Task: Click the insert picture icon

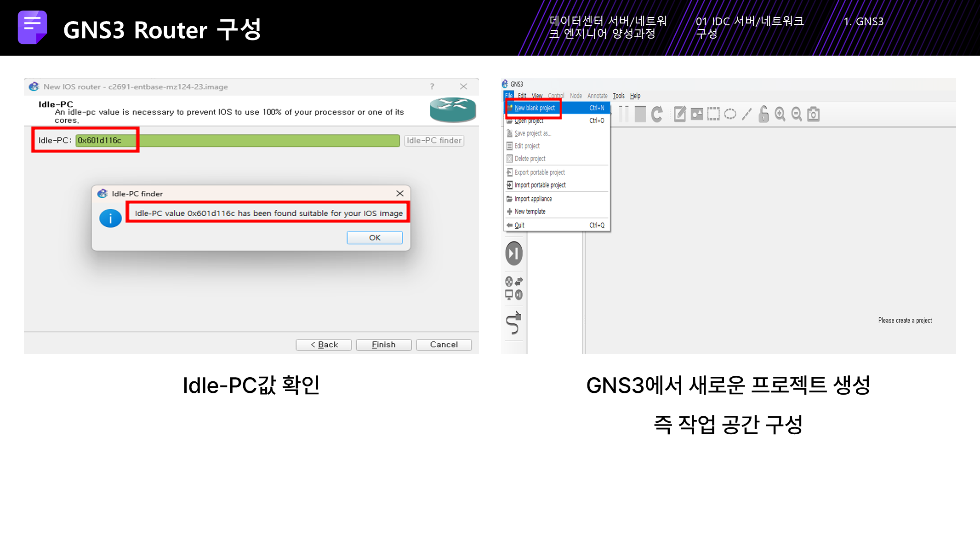Action: click(x=697, y=114)
